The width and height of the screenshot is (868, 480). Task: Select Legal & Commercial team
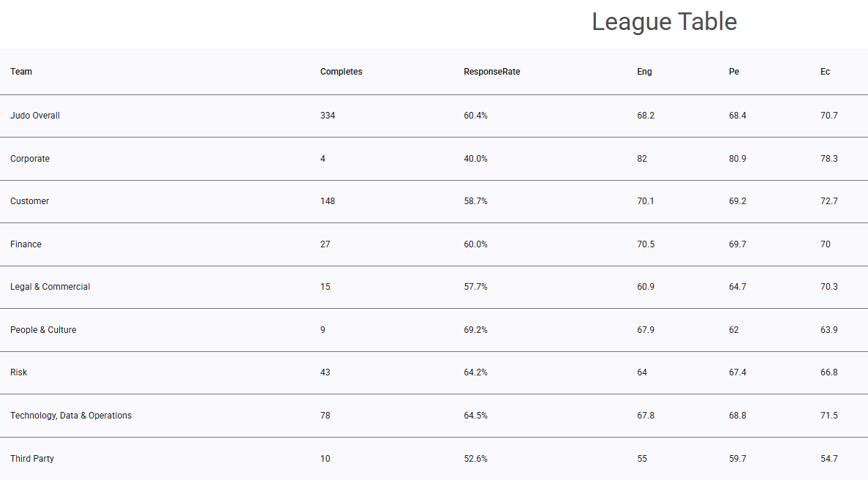[x=50, y=287]
